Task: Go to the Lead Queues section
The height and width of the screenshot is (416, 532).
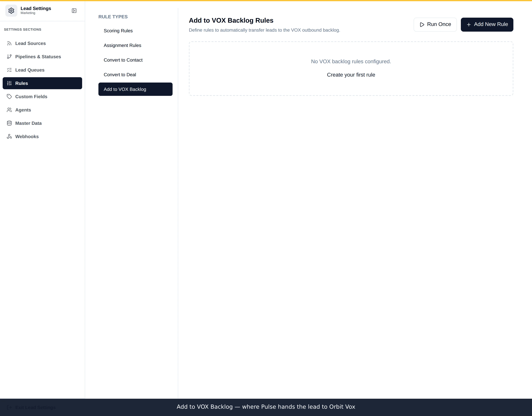Action: (x=42, y=70)
